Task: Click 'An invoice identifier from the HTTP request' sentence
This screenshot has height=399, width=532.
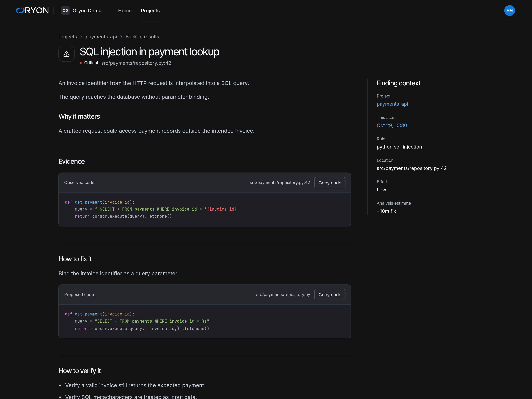Action: point(154,83)
